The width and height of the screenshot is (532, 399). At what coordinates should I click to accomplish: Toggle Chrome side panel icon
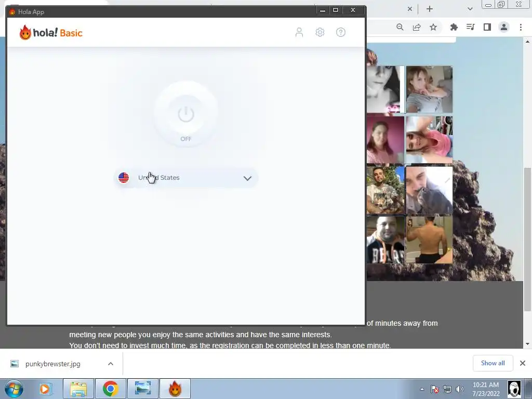tap(487, 27)
